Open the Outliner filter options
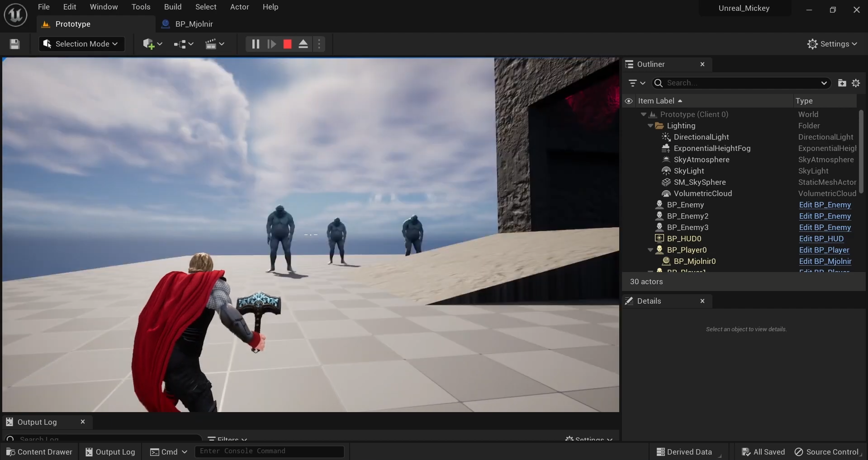868x460 pixels. pyautogui.click(x=637, y=83)
